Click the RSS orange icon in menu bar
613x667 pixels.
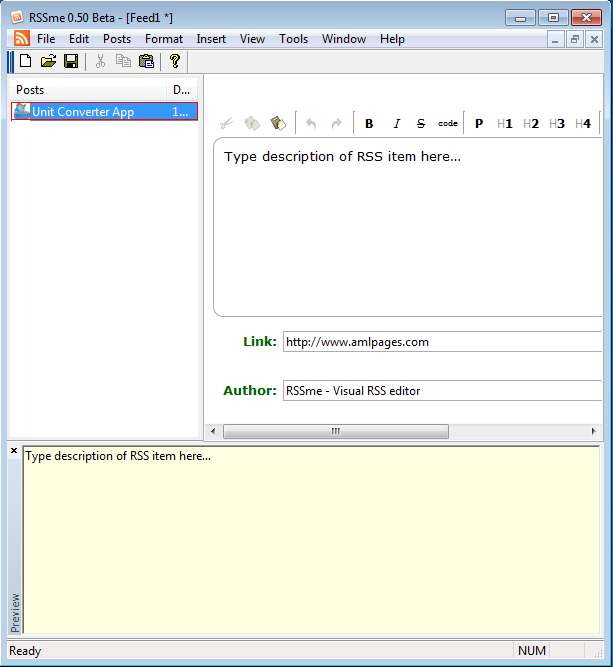pos(22,39)
